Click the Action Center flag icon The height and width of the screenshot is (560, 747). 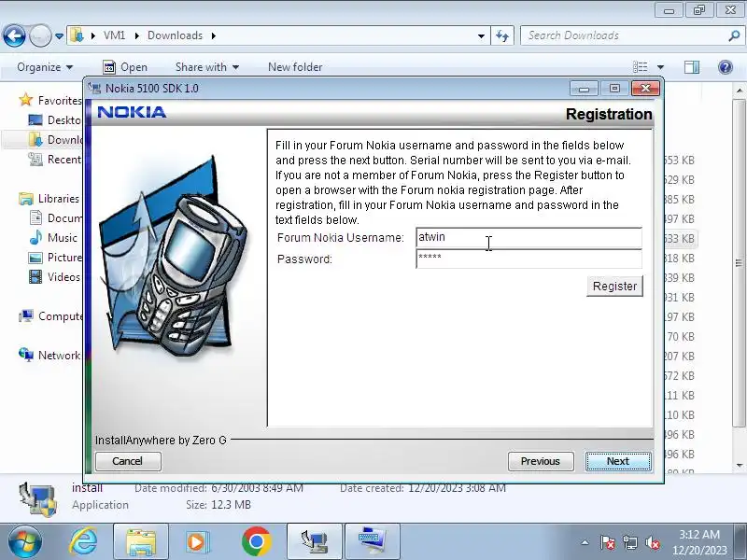pos(608,542)
